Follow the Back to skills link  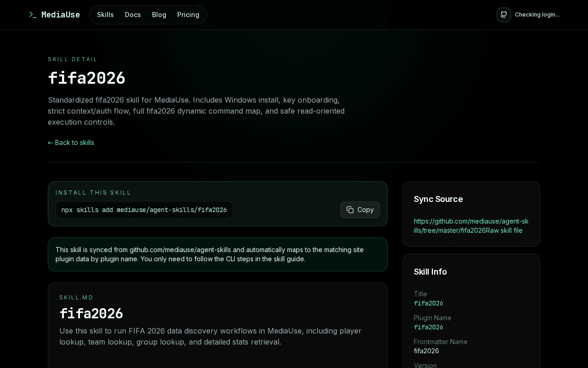click(71, 143)
